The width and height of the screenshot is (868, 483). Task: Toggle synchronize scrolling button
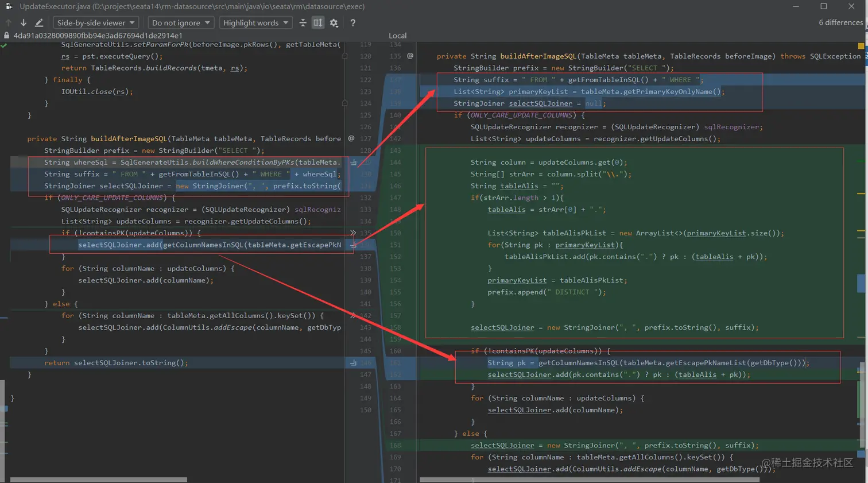(x=318, y=23)
